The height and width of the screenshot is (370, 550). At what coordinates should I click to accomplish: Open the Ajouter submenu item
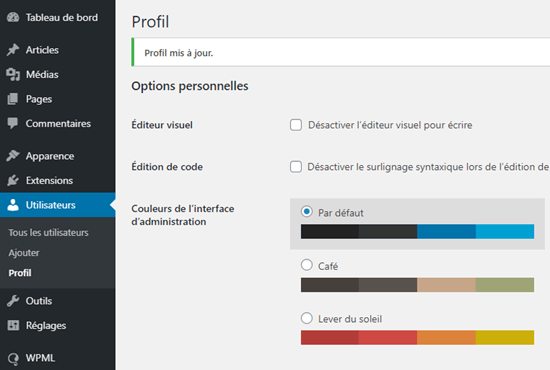coord(24,253)
